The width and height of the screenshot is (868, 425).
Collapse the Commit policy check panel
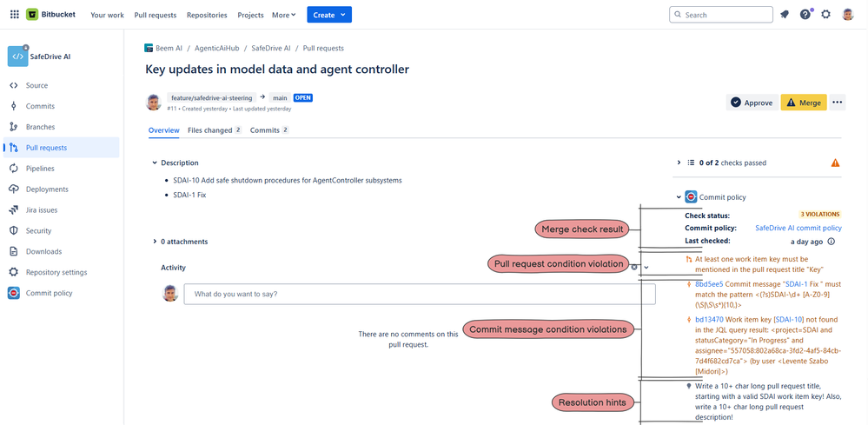point(679,197)
